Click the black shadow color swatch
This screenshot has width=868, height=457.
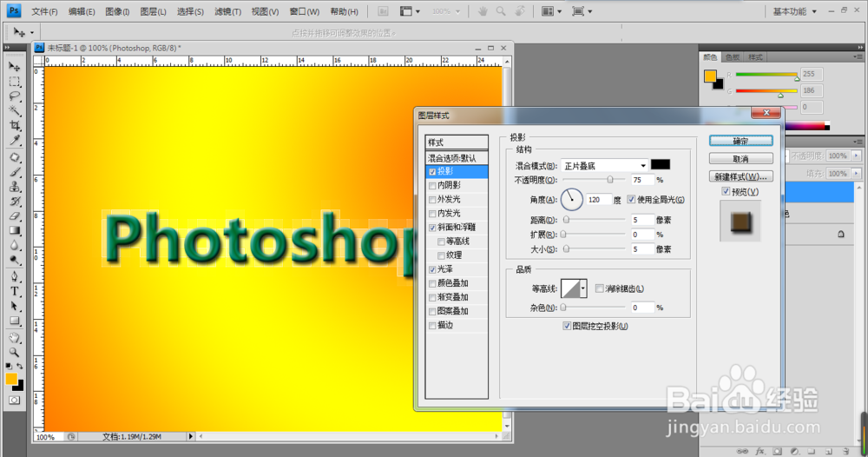pos(661,164)
